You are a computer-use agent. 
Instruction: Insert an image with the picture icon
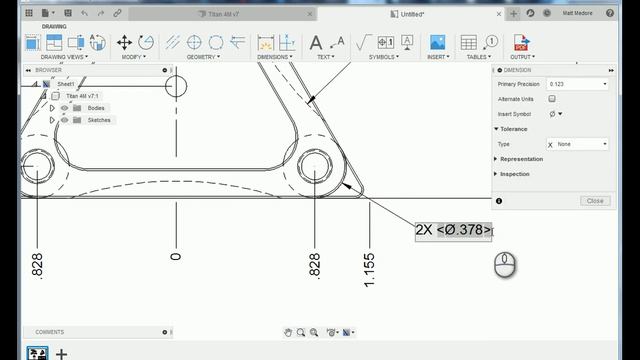coord(438,42)
